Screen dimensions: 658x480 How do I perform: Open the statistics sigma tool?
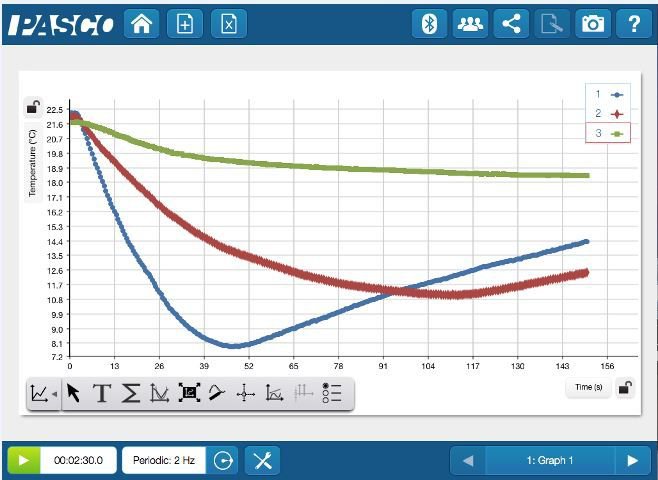click(130, 394)
